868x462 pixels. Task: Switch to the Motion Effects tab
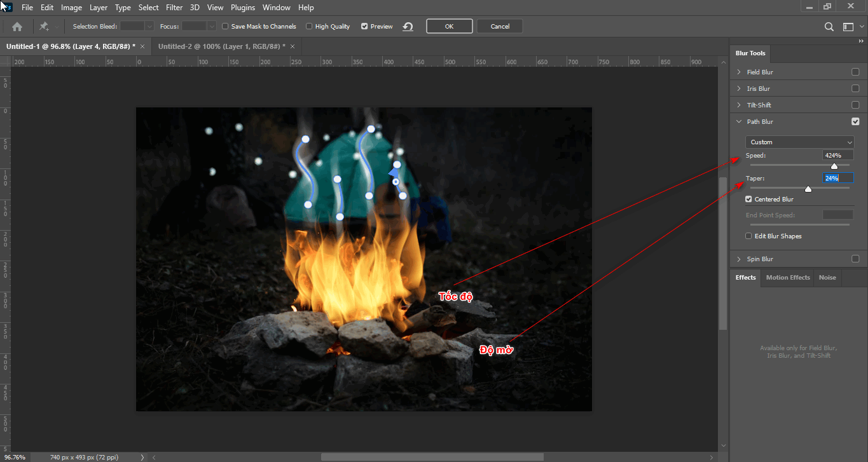(x=787, y=277)
